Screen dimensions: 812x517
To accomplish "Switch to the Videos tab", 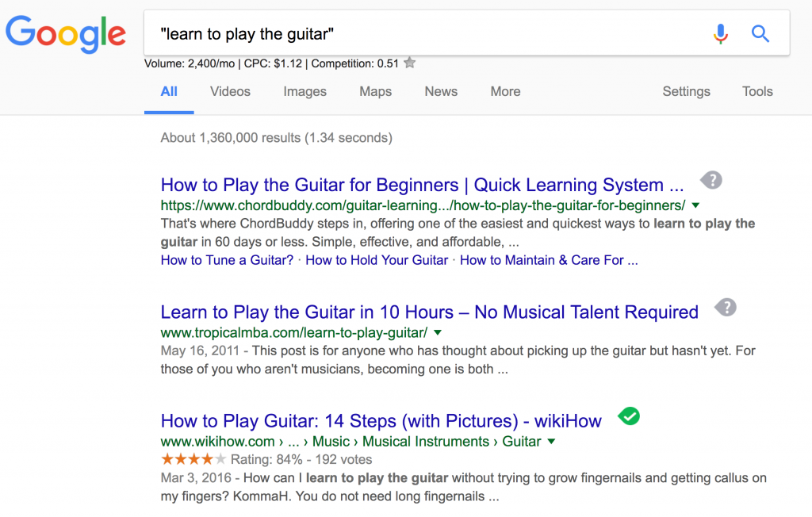I will click(230, 92).
